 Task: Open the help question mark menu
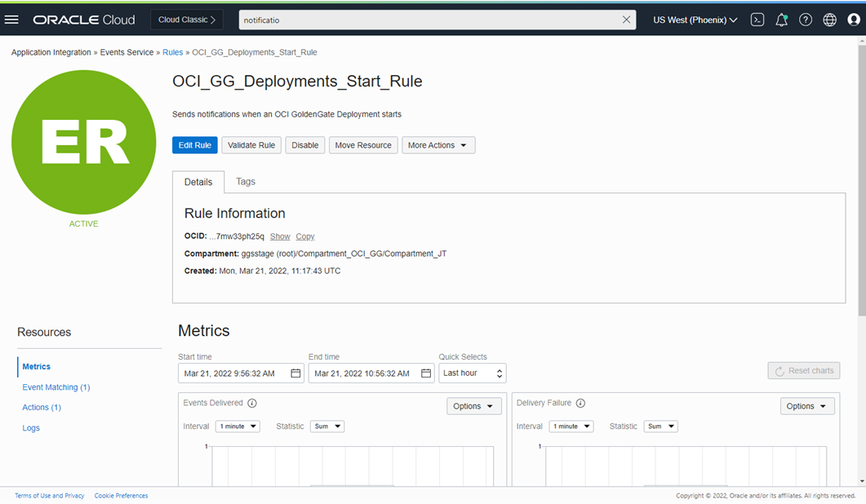(806, 20)
